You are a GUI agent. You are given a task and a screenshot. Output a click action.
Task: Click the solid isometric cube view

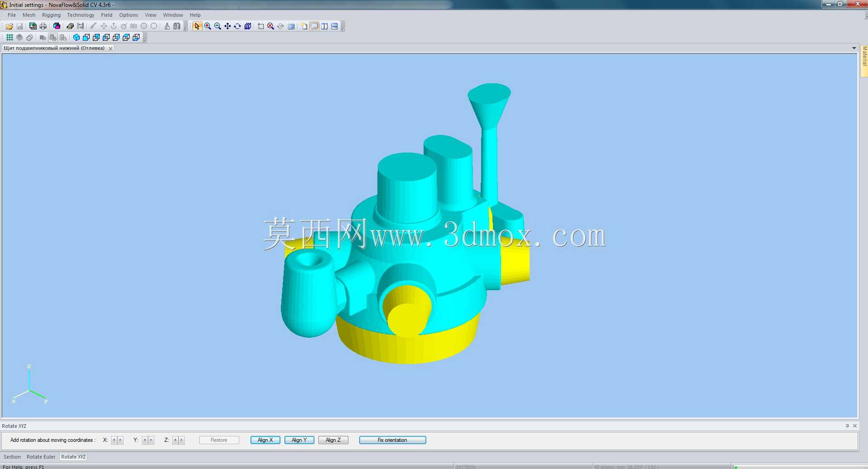pyautogui.click(x=76, y=38)
